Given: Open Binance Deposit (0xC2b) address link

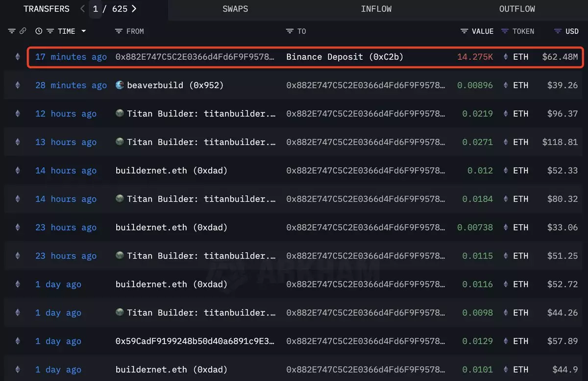Looking at the screenshot, I should click(344, 57).
